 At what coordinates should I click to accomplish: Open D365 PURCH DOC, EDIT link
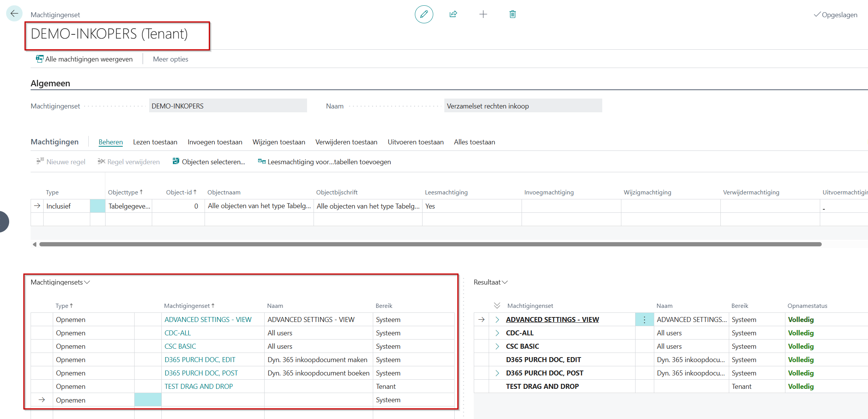click(x=200, y=360)
